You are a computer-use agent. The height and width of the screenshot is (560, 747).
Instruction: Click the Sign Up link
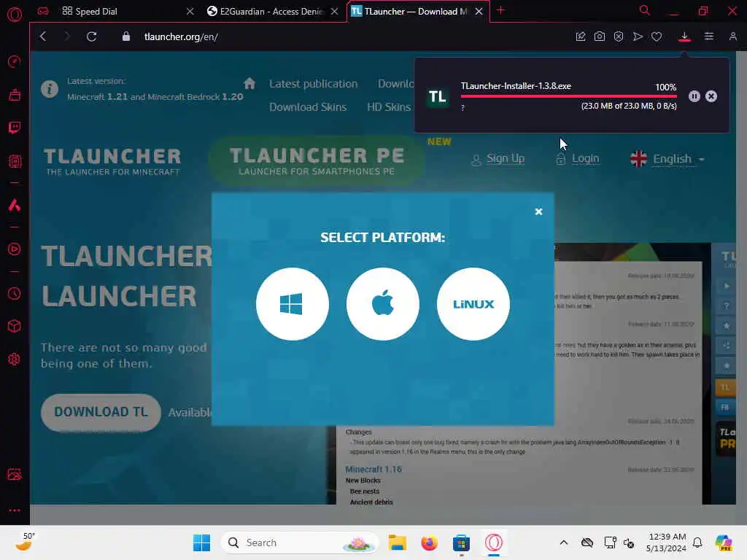[505, 158]
